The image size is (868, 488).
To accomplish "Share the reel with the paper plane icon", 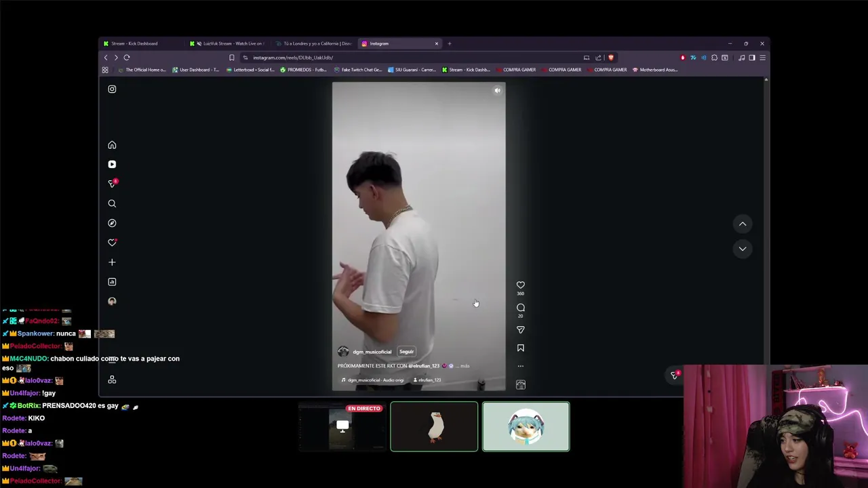I will [x=520, y=329].
